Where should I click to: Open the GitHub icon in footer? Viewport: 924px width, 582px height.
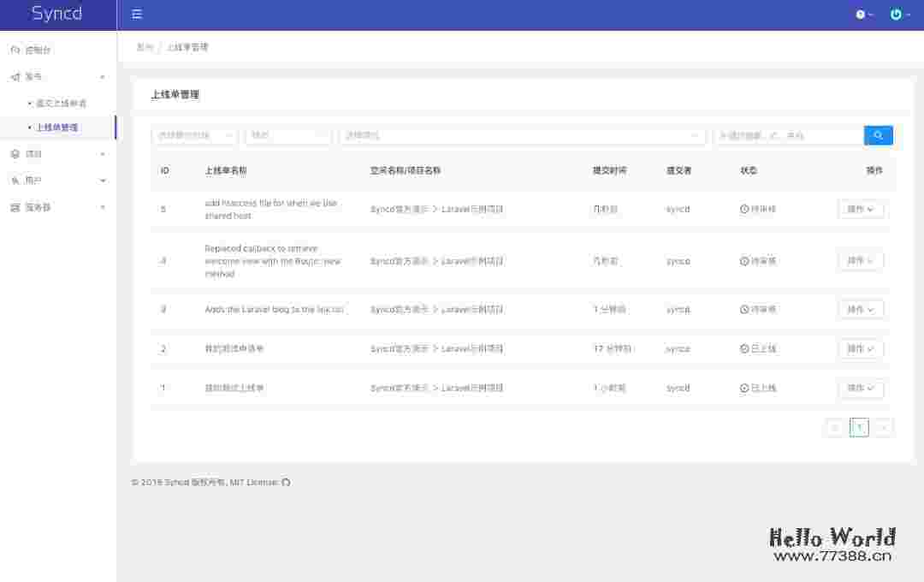coord(286,483)
